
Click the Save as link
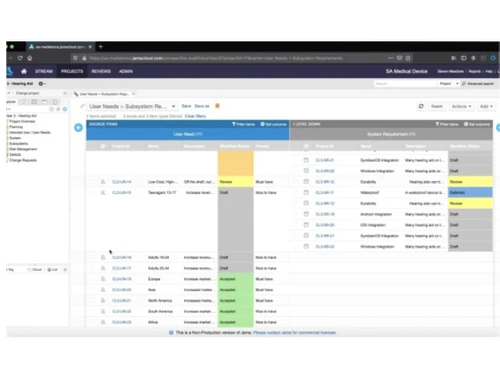[202, 106]
